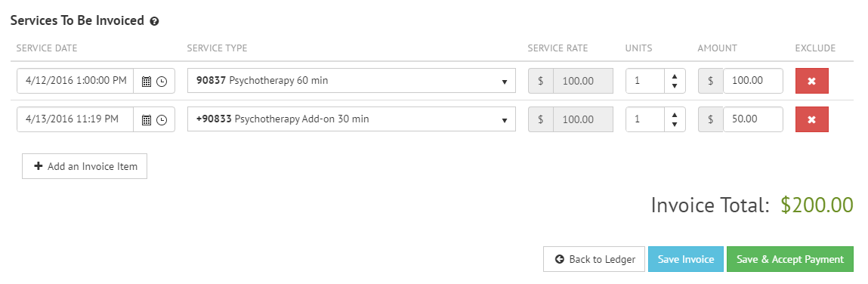Viewport: 868px width, 284px height.
Task: Exclude the 90837 Psychotherapy 60 min row
Action: click(811, 81)
